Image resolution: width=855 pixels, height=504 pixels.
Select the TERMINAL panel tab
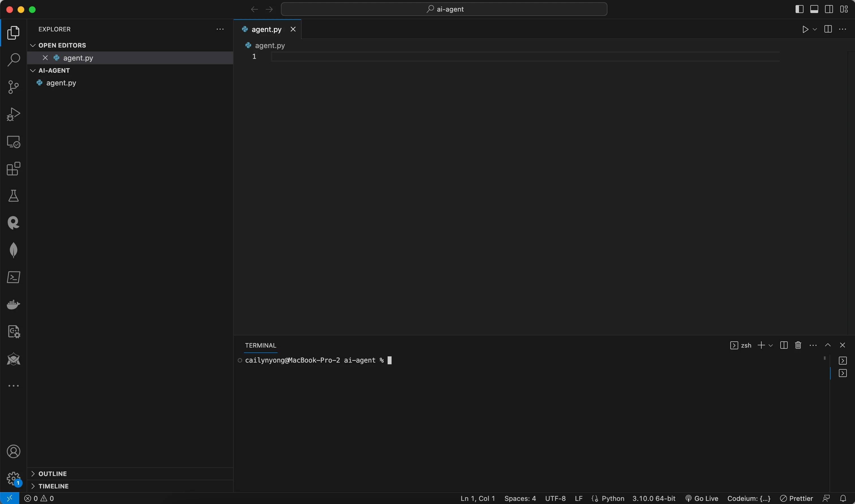click(x=260, y=345)
